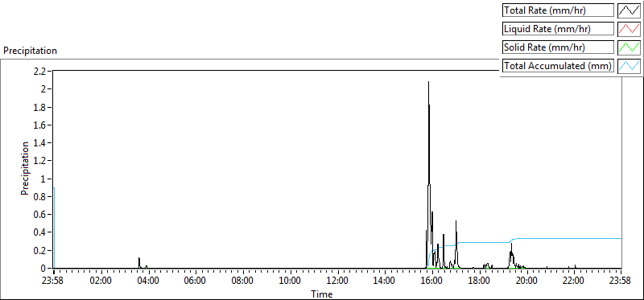This screenshot has height=300, width=644.
Task: Select the Total Accumulated (mm) legend label
Action: pyautogui.click(x=557, y=66)
